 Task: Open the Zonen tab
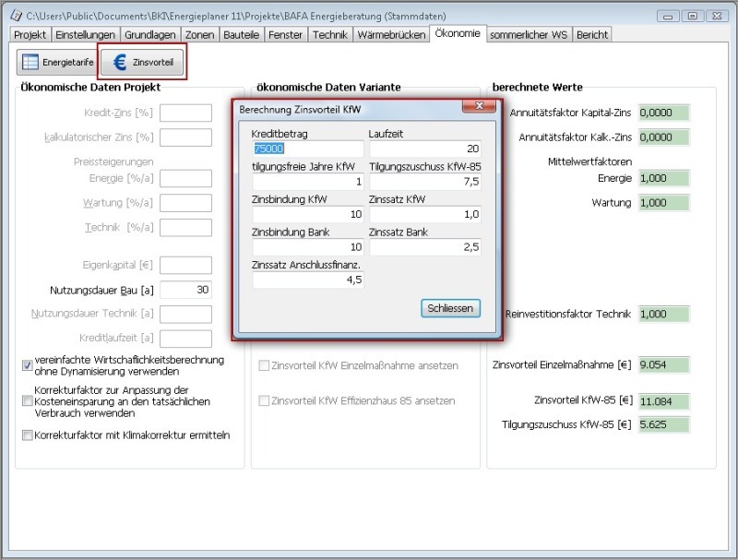click(x=199, y=35)
